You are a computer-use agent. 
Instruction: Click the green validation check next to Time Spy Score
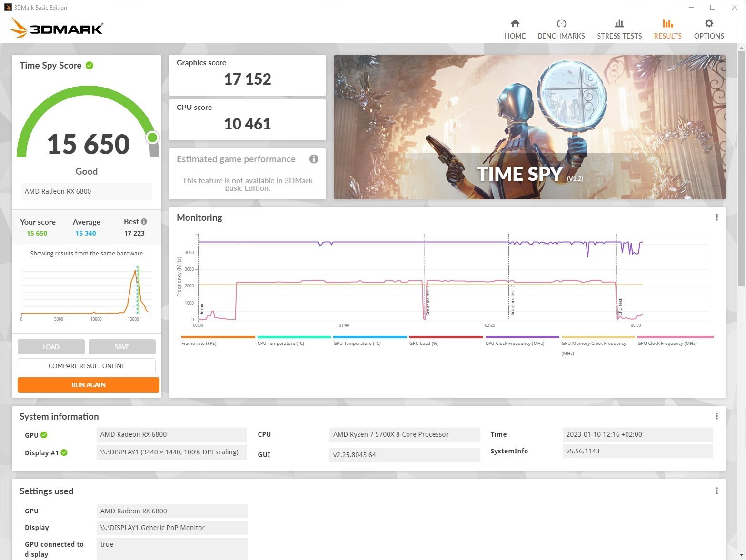click(90, 65)
